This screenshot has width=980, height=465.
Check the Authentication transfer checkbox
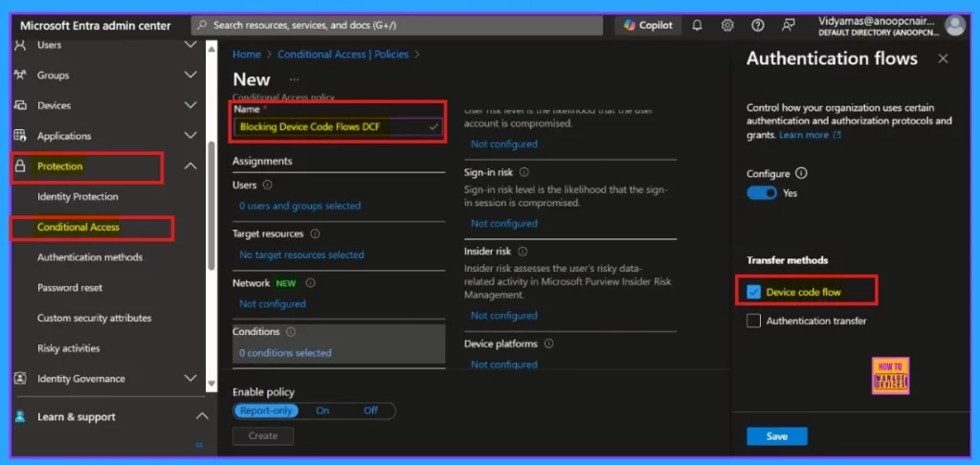[754, 321]
